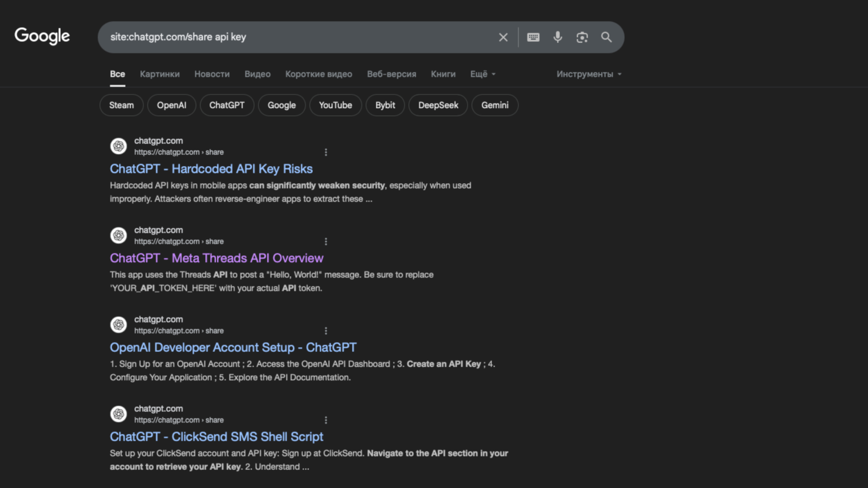868x488 pixels.
Task: Click ChatGPT favicon of ClickSend SMS result
Action: pos(118,414)
